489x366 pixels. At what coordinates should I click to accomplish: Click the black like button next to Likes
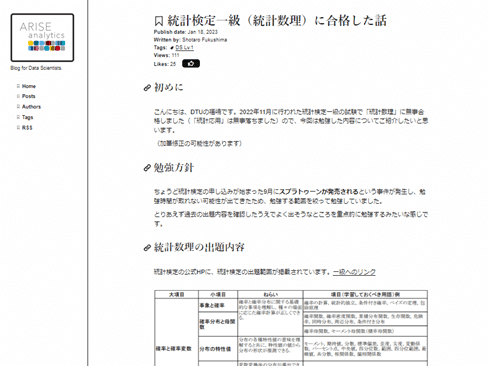tap(191, 63)
